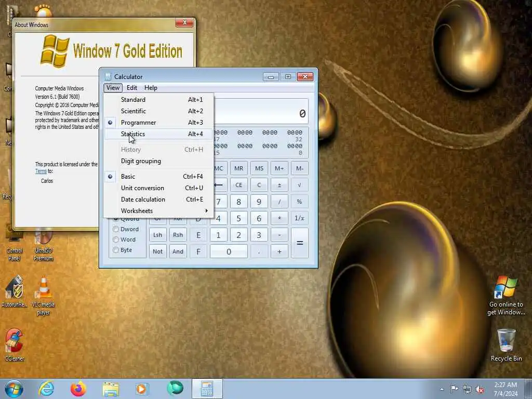
Task: Select Scientific calculator mode
Action: [x=158, y=111]
